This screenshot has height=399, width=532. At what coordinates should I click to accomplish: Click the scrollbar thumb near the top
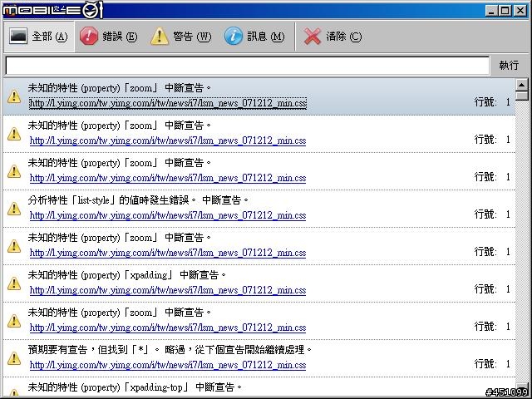521,96
